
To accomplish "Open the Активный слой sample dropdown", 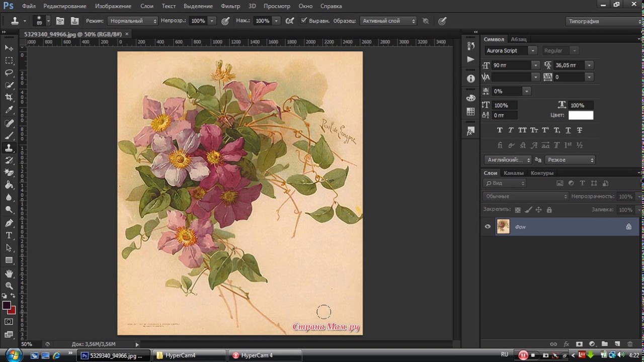I will (389, 21).
